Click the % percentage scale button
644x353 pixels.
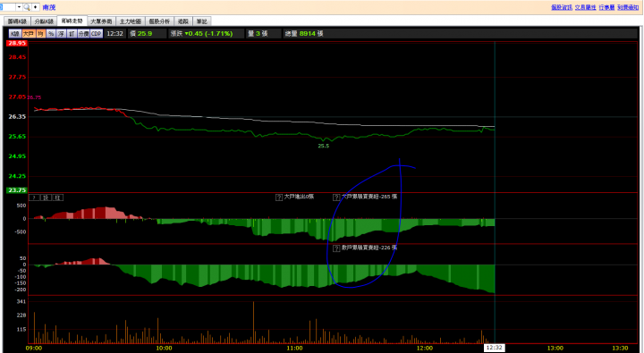click(x=51, y=34)
